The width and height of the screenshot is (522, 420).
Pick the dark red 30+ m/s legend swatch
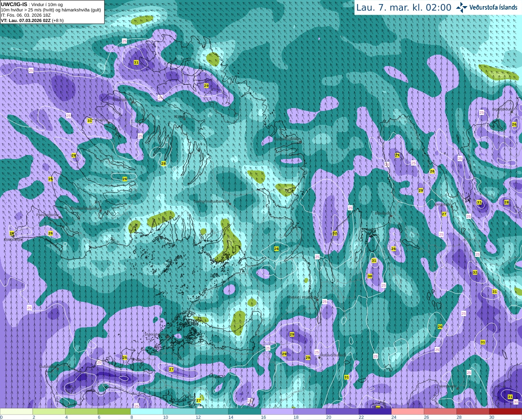tap(506, 411)
